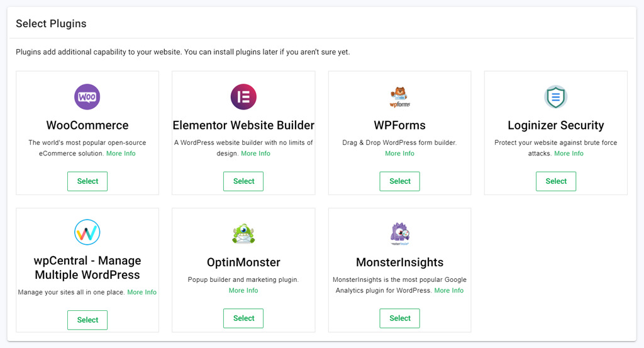This screenshot has height=348, width=644.
Task: Click the Loginizer Security shield icon
Action: coord(556,97)
